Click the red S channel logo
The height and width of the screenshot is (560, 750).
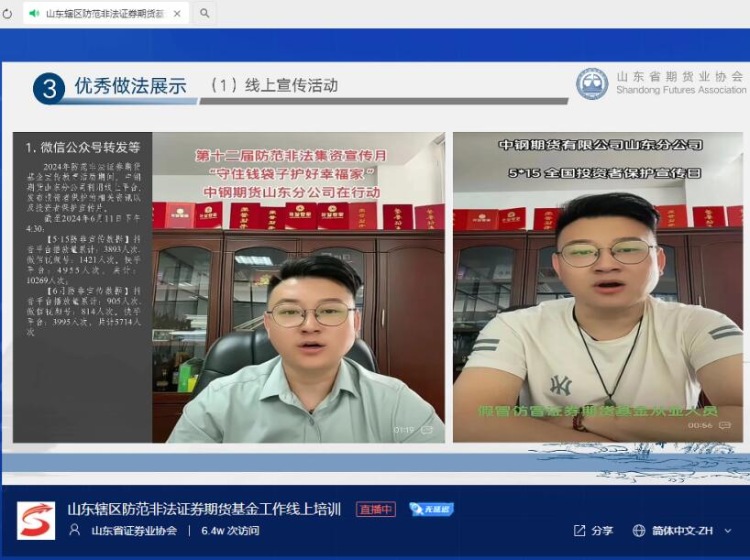pos(36,521)
